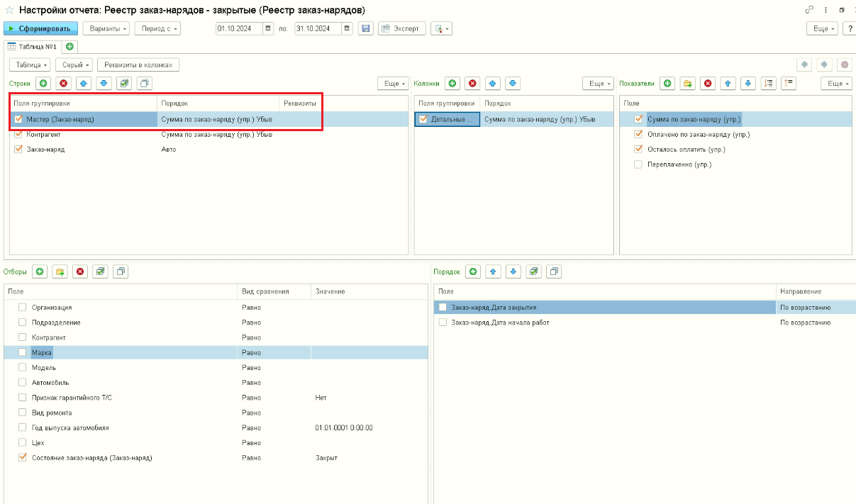Add to favorites with the star icon
This screenshot has width=856, height=504.
[9, 10]
